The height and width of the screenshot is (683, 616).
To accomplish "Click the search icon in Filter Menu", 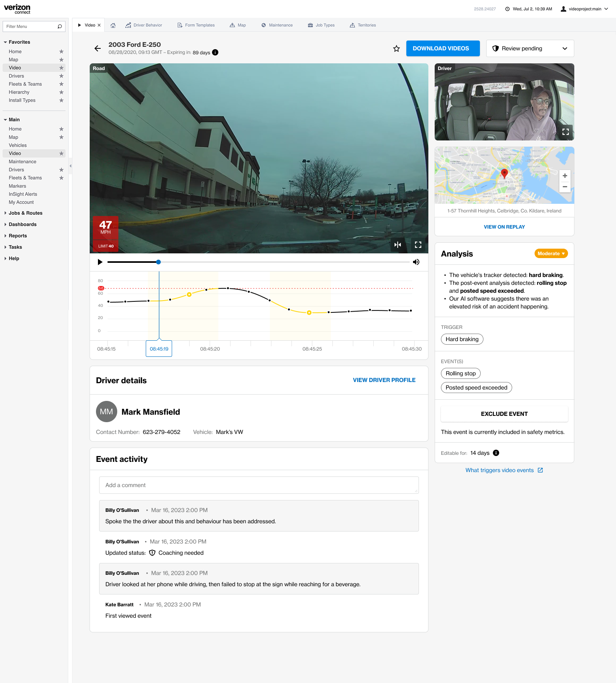I will pyautogui.click(x=60, y=26).
